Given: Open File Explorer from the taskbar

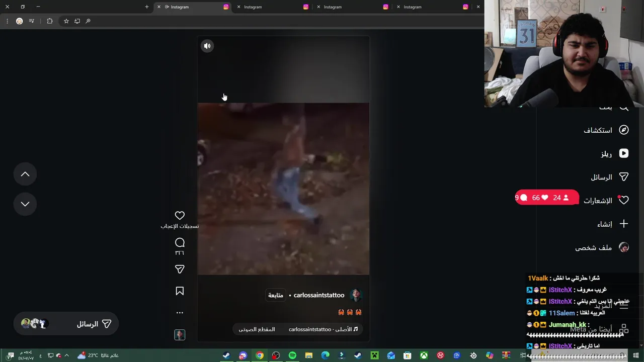Looking at the screenshot, I should [309, 355].
